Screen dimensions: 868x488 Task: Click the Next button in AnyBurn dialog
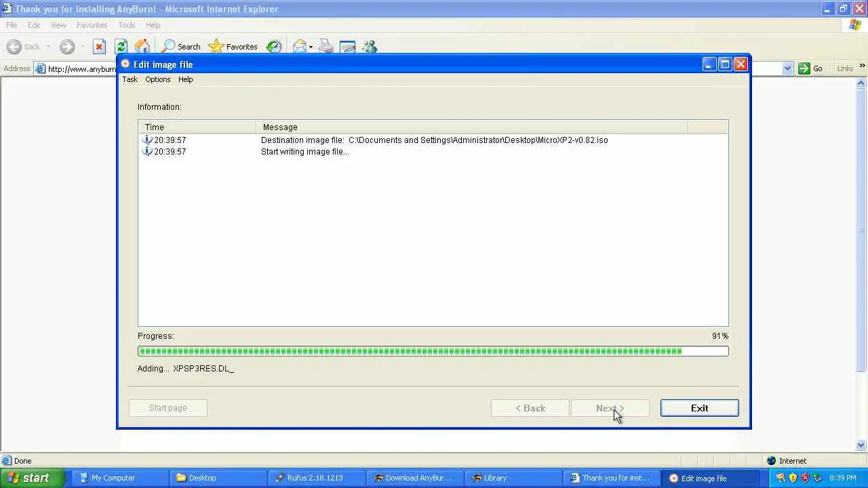click(x=610, y=408)
